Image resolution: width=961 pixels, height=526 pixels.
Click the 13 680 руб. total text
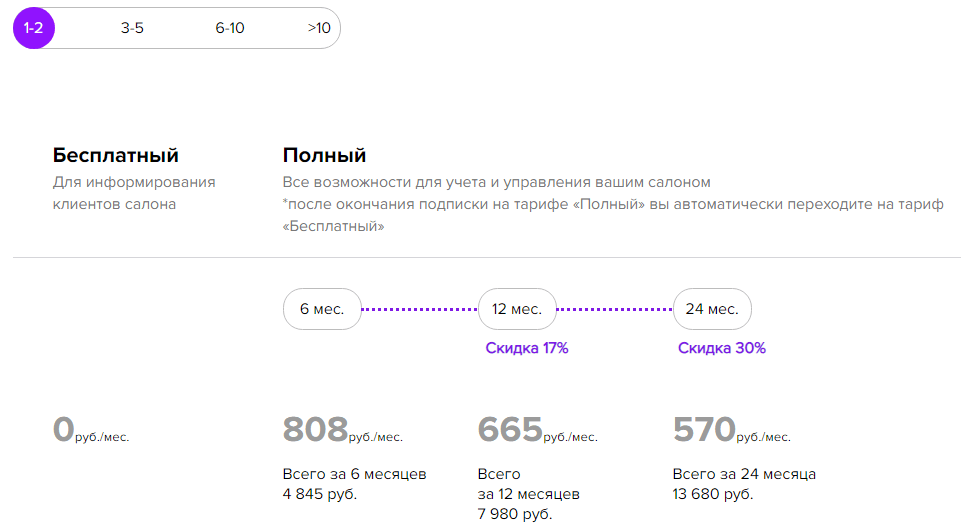pos(713,494)
